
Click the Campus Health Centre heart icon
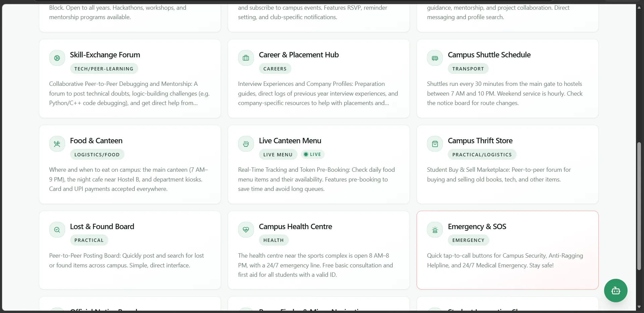click(246, 230)
